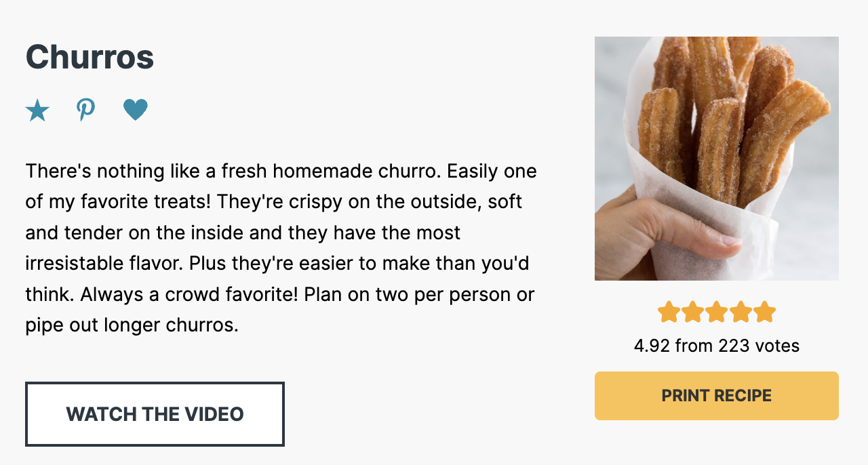Image resolution: width=868 pixels, height=465 pixels.
Task: Favorite the recipe with the heart icon
Action: click(x=136, y=110)
